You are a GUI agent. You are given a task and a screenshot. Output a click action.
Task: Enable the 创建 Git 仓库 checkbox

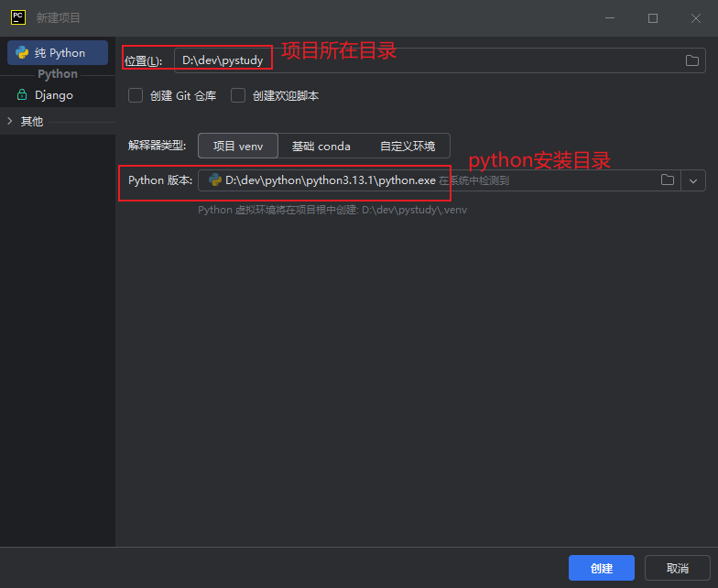136,95
